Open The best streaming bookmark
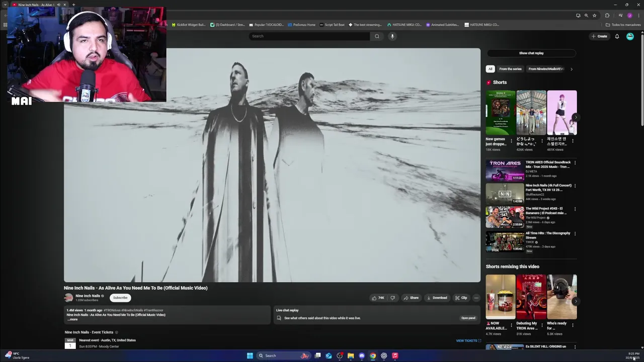 point(365,25)
